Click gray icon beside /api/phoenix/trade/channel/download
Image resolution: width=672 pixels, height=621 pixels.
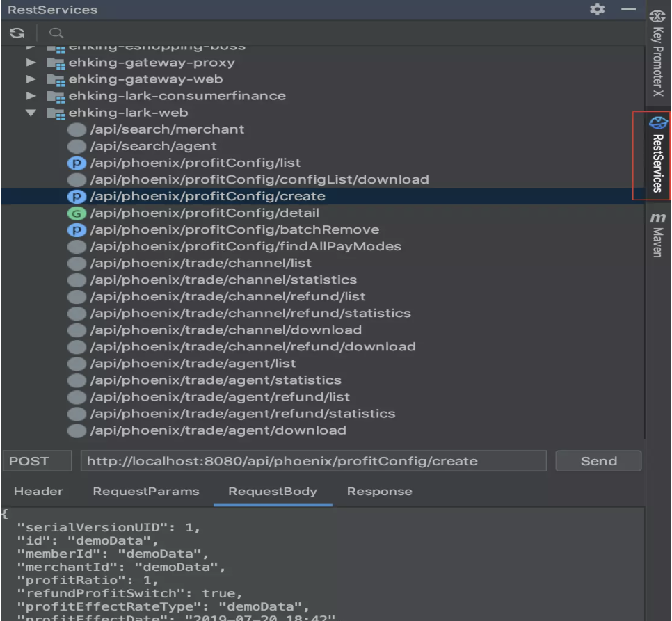[77, 330]
